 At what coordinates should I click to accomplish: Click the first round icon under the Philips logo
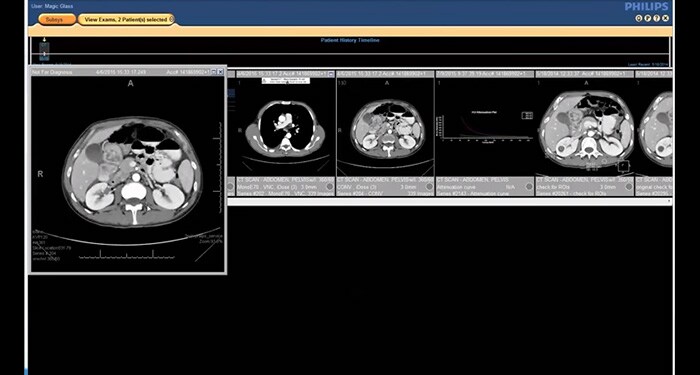(639, 18)
